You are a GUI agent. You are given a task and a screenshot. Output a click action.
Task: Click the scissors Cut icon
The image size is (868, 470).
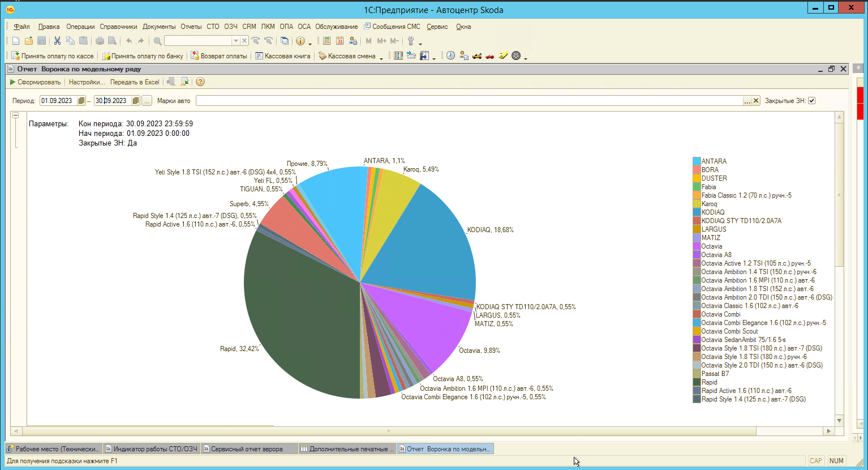(x=57, y=41)
